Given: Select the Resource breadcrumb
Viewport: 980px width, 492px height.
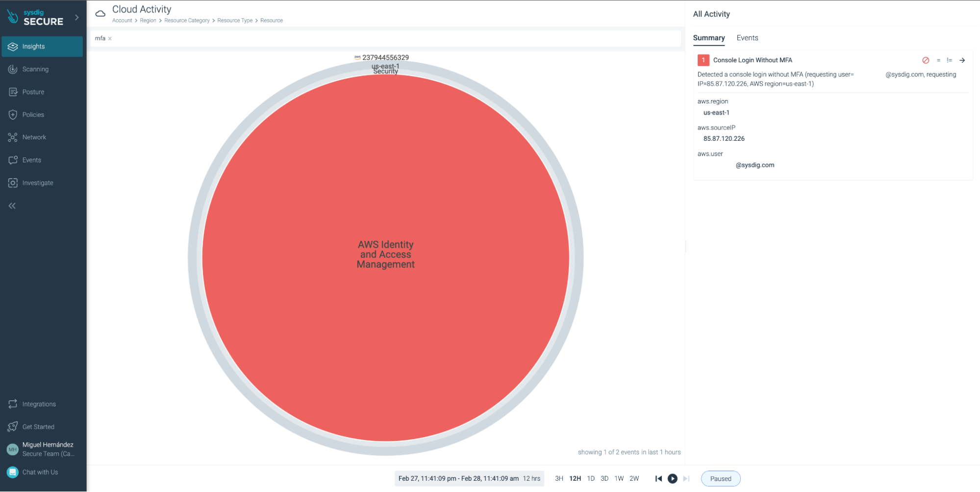Looking at the screenshot, I should 272,21.
